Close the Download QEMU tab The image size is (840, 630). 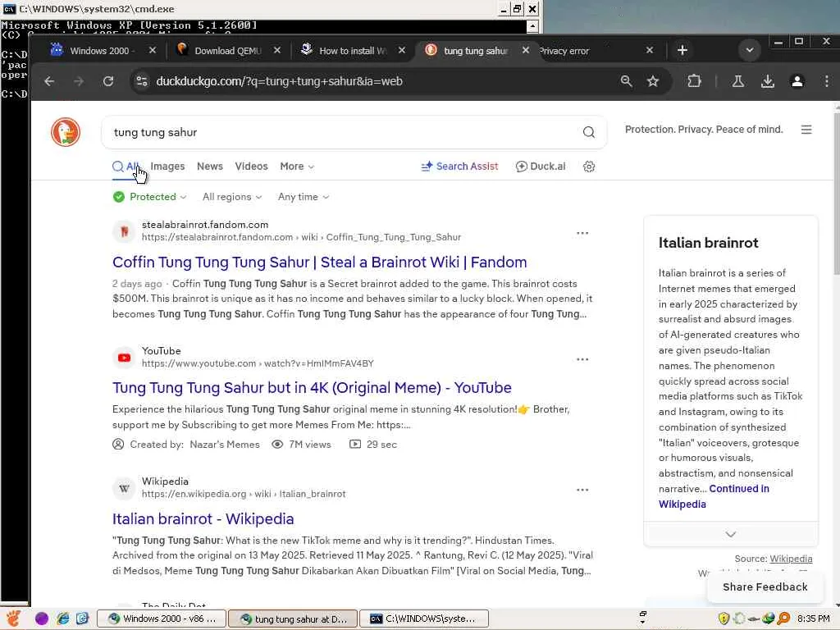click(x=277, y=50)
